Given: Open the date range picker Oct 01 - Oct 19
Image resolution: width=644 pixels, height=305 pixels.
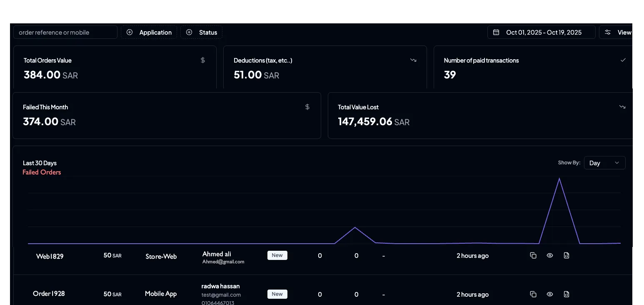Looking at the screenshot, I should tap(541, 32).
